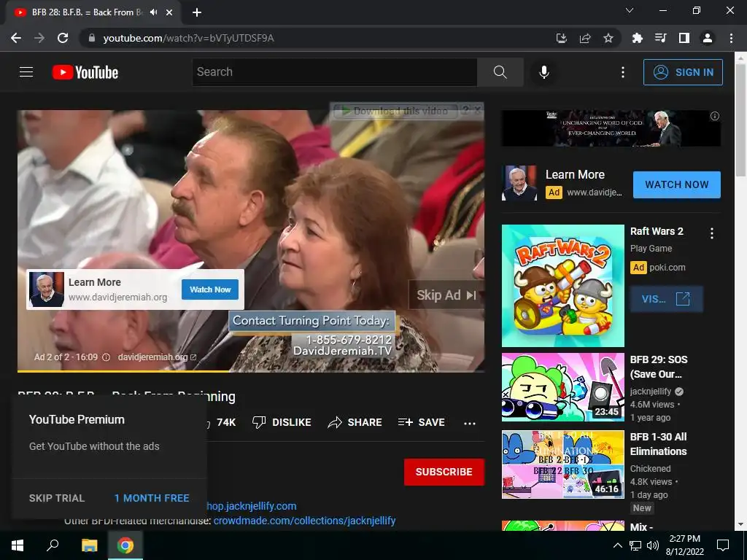747x560 pixels.
Task: Open the shop.jacknjellify.com link
Action: coord(252,506)
